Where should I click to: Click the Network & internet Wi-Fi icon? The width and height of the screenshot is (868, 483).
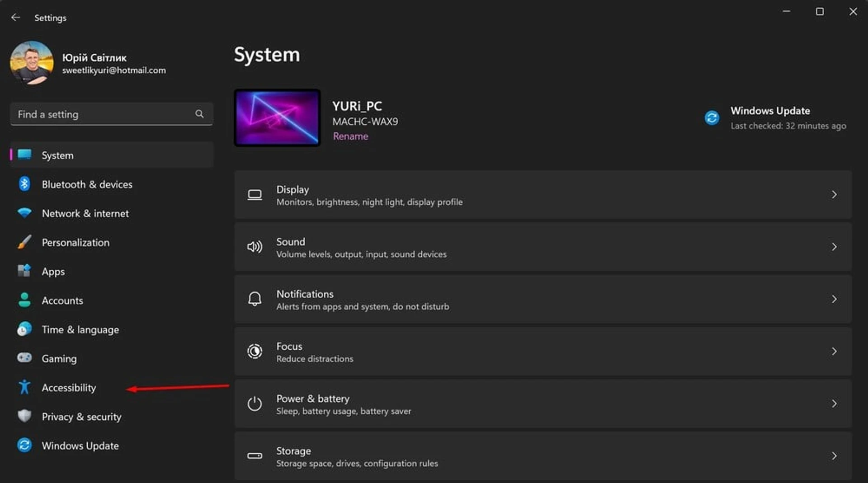(24, 213)
